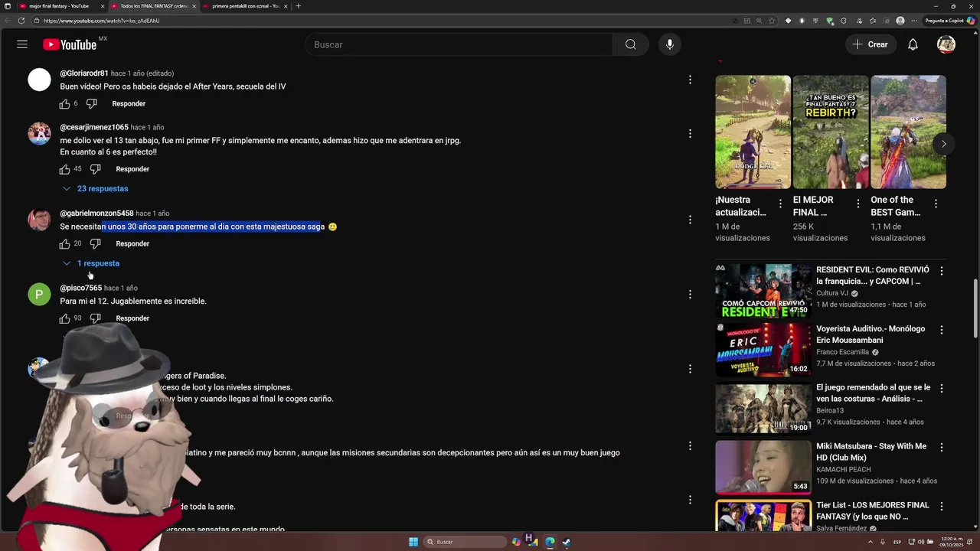Reply to @cesarjimenez1065's comment
Screen dimensions: 980x551
(132, 169)
